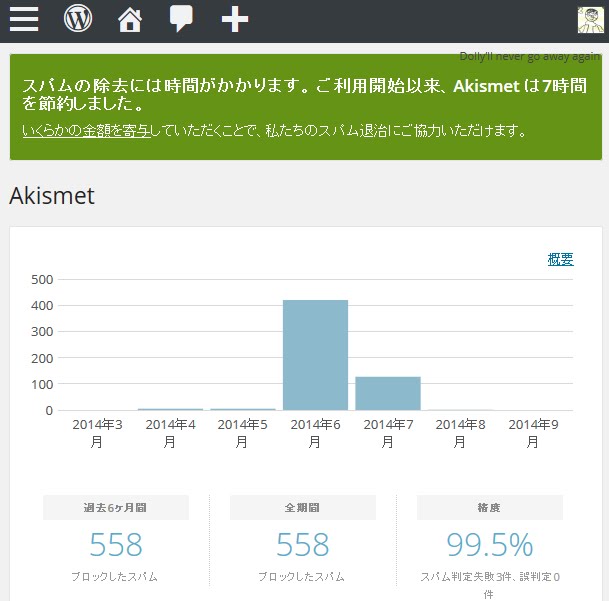This screenshot has width=609, height=601.
Task: Open the user avatar profile
Action: (x=591, y=20)
